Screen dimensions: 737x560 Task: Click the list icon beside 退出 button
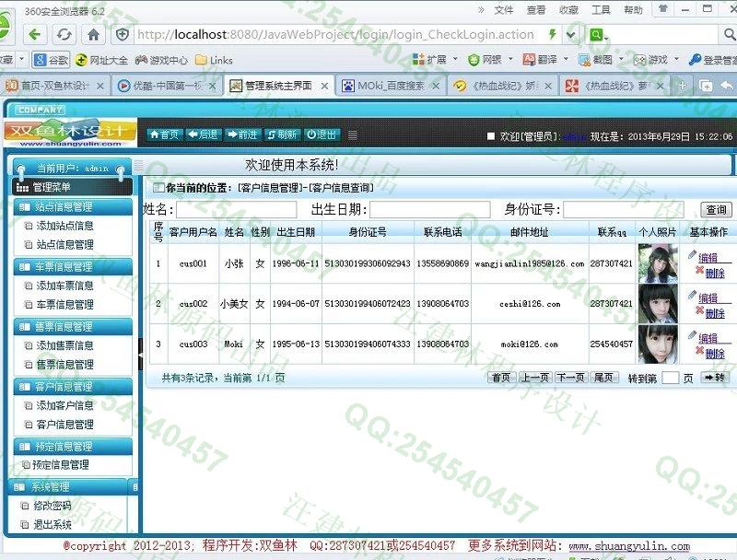(353, 135)
